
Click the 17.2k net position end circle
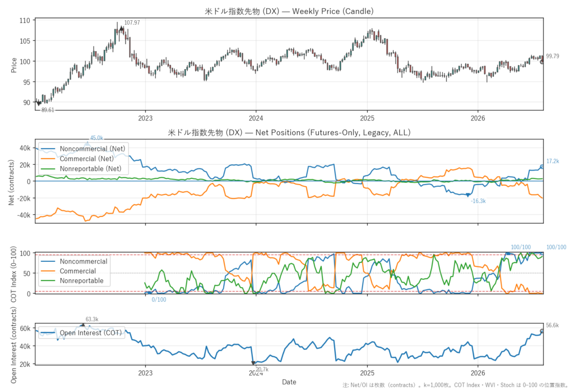point(542,167)
